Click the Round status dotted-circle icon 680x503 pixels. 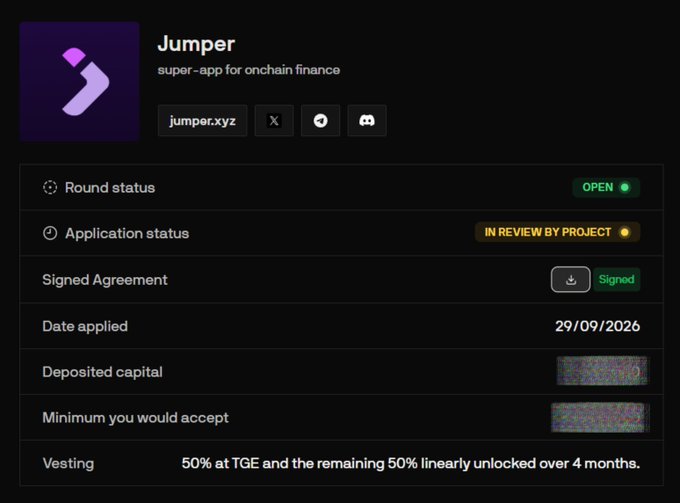tap(50, 187)
